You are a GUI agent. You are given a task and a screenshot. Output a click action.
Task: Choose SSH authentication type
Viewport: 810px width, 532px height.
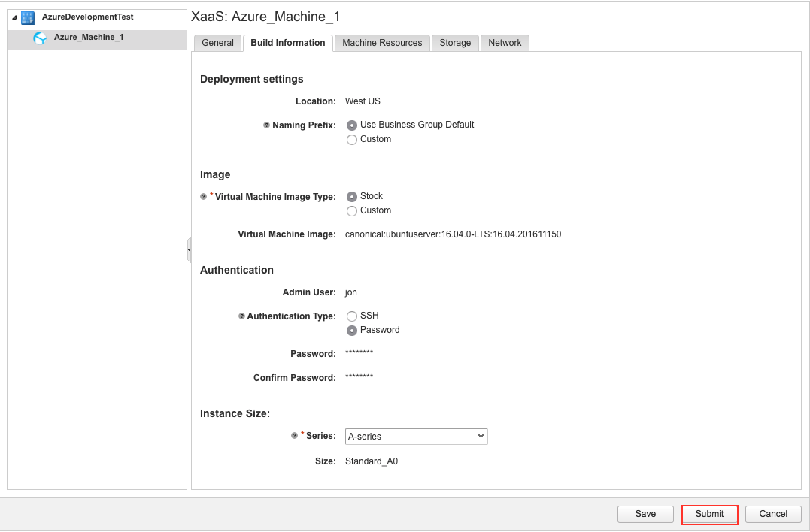[352, 316]
